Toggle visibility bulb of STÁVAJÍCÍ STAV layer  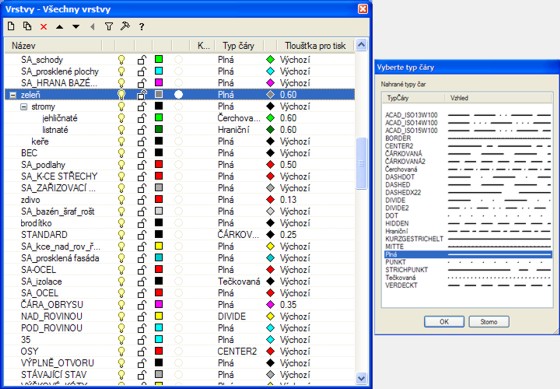[121, 375]
